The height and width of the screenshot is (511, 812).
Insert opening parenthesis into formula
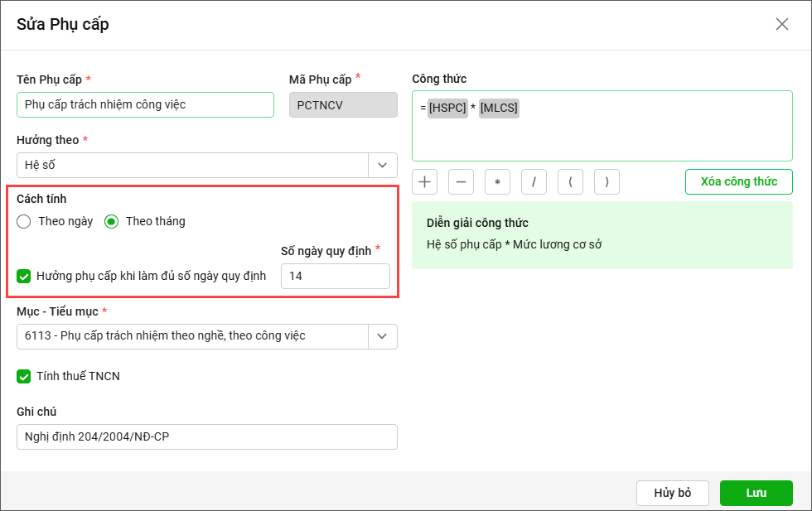570,181
